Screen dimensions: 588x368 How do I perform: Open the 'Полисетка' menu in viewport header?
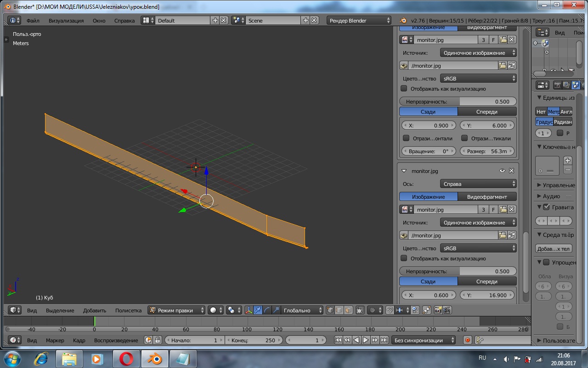[128, 310]
